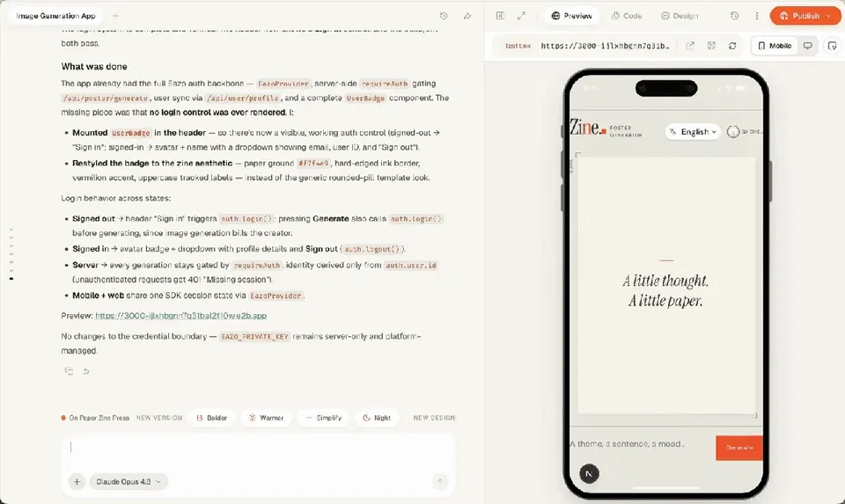Expand preview to fullscreen arrows icon
This screenshot has height=504, width=845.
(521, 16)
